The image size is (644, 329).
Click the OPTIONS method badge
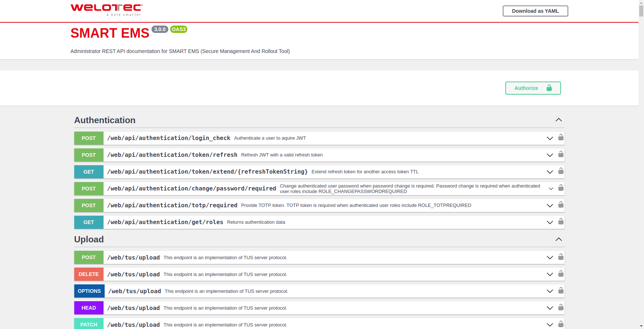point(89,291)
